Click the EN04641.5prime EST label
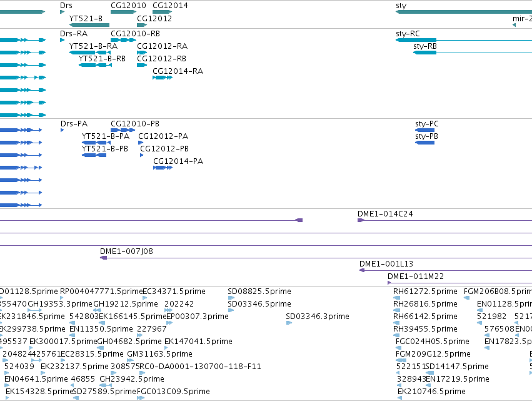The image size is (532, 401). pyautogui.click(x=36, y=379)
